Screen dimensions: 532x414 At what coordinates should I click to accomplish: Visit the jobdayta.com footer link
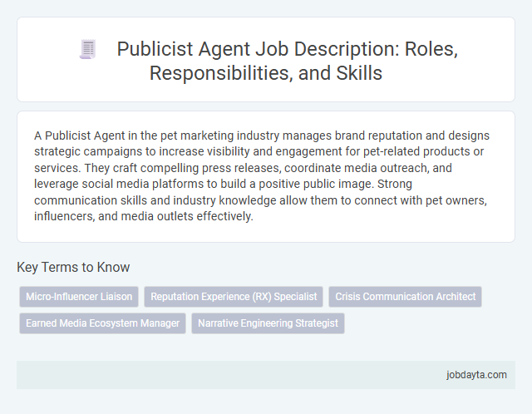pyautogui.click(x=476, y=375)
